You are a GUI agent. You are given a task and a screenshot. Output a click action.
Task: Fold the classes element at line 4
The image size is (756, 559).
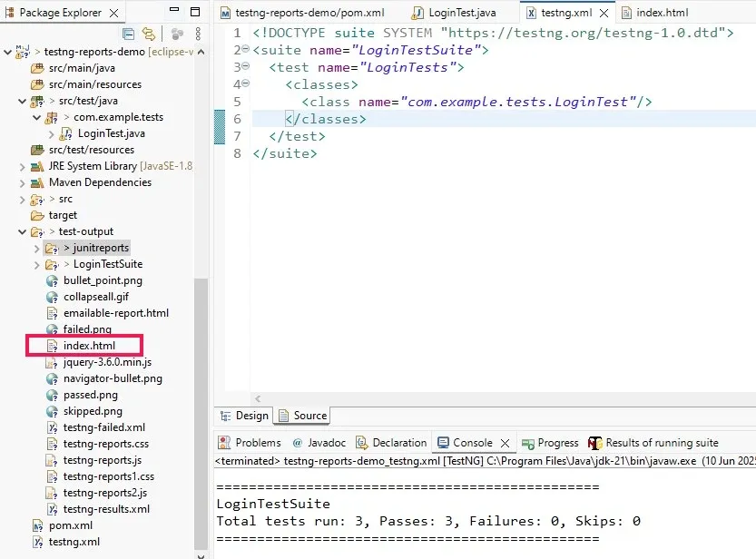245,83
